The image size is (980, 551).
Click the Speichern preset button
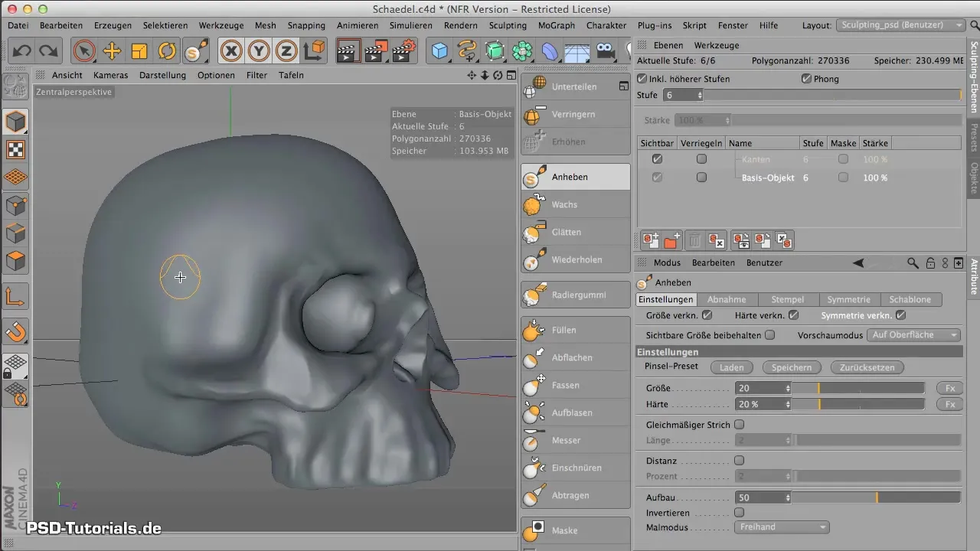[792, 367]
